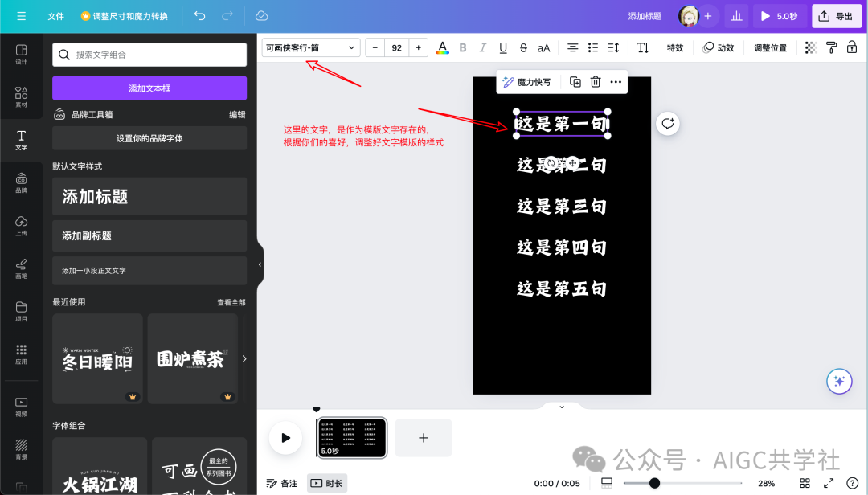
Task: Click the trash delete icon
Action: (x=596, y=82)
